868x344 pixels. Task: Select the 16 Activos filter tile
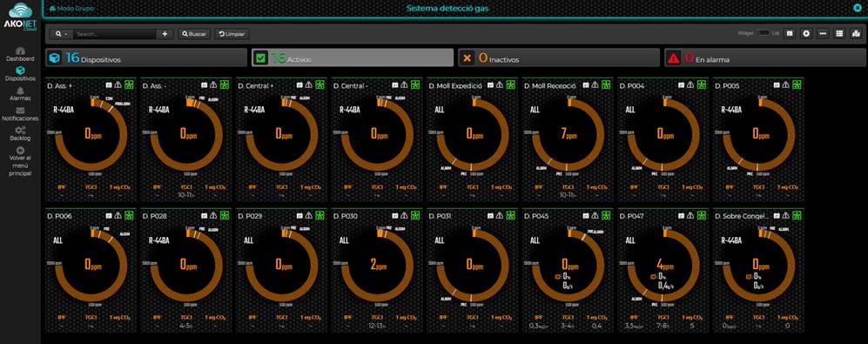click(353, 57)
